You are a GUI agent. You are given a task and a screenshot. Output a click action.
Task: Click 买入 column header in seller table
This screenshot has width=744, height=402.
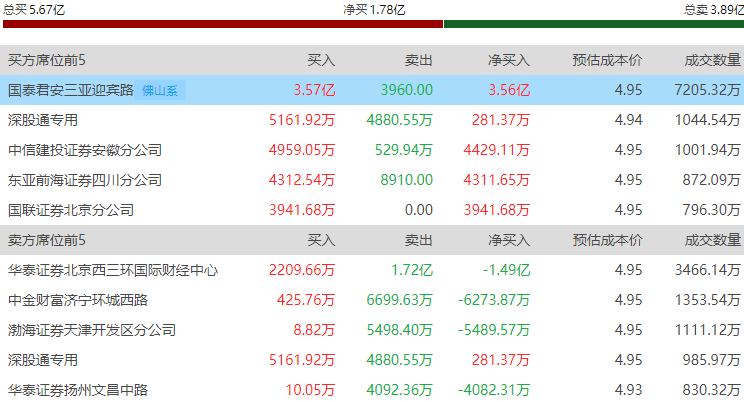[321, 240]
